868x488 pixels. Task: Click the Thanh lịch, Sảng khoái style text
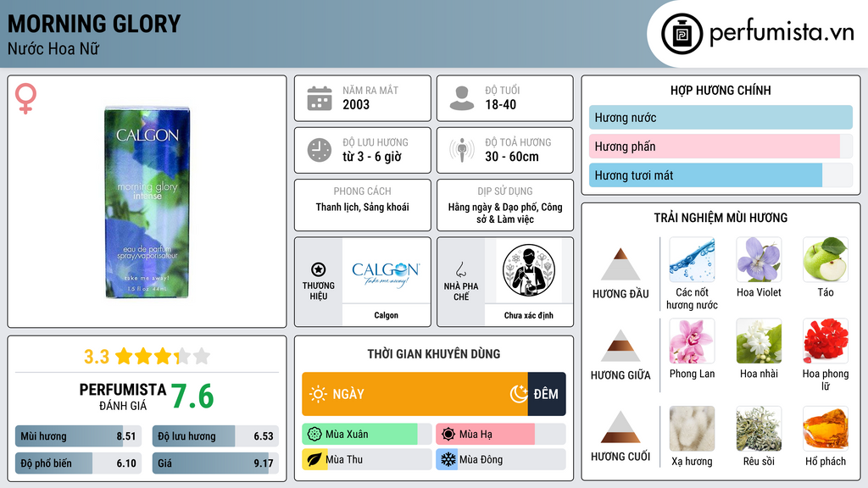(x=362, y=207)
